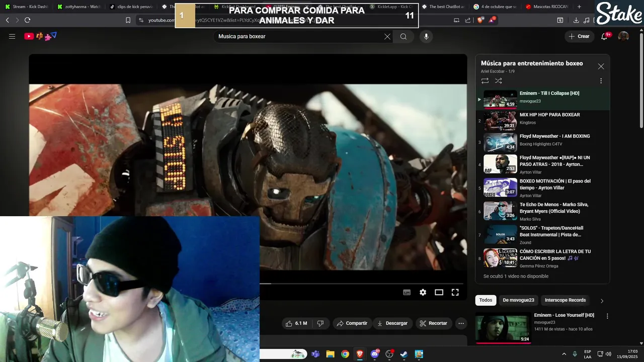
Task: Reload the browser page
Action: pyautogui.click(x=27, y=20)
